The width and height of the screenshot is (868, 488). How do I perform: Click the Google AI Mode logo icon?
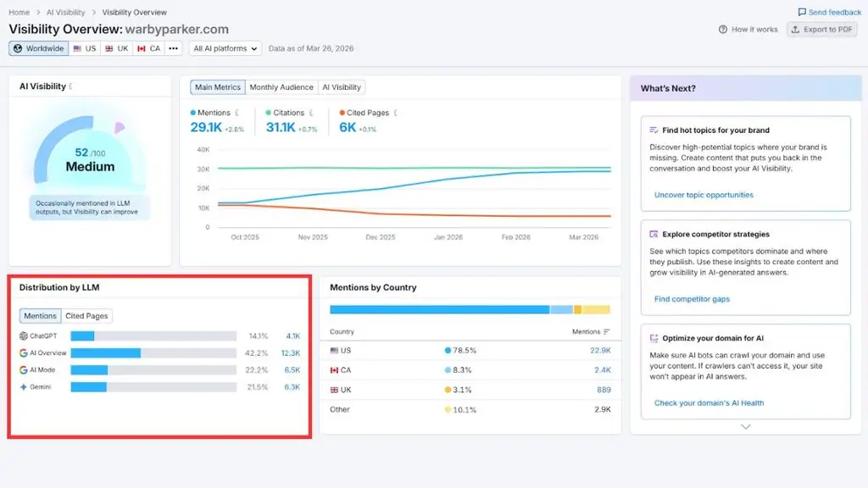coord(23,369)
